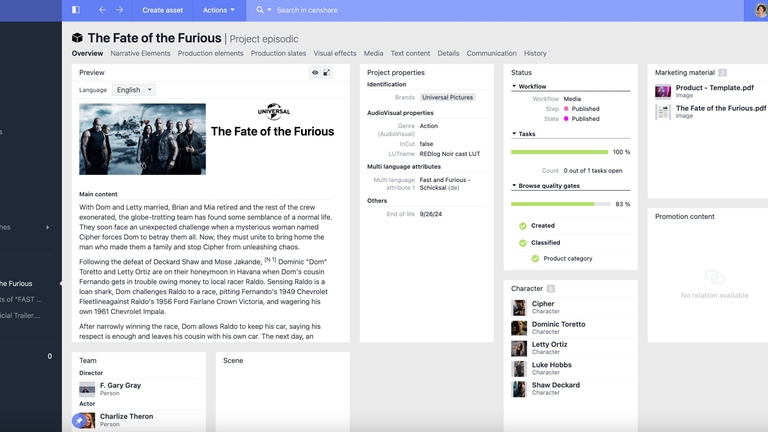Click the Product category check icon
768x432 pixels.
pos(535,259)
